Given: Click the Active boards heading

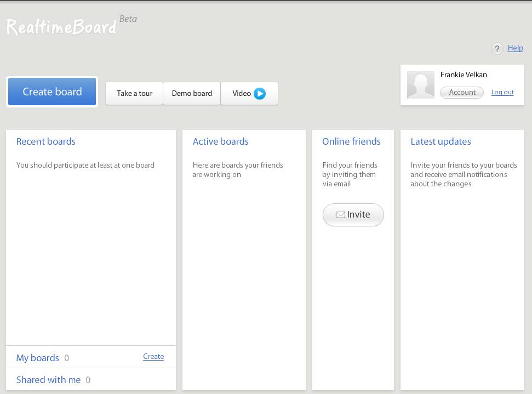Looking at the screenshot, I should pos(221,141).
